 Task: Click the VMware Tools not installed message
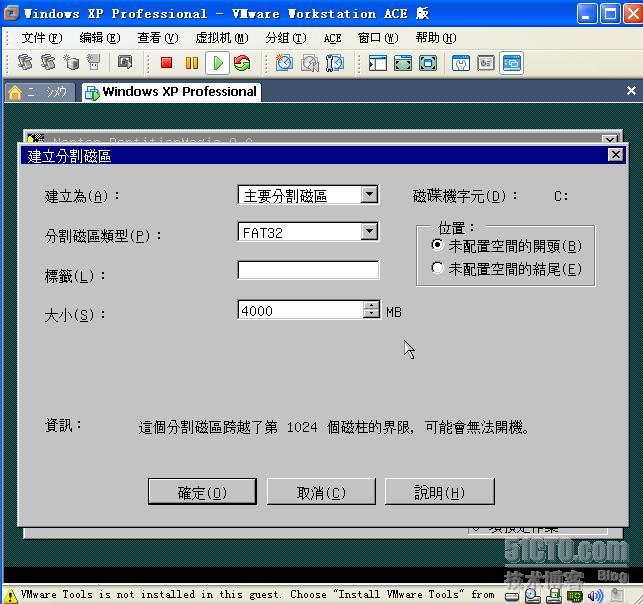[x=258, y=594]
